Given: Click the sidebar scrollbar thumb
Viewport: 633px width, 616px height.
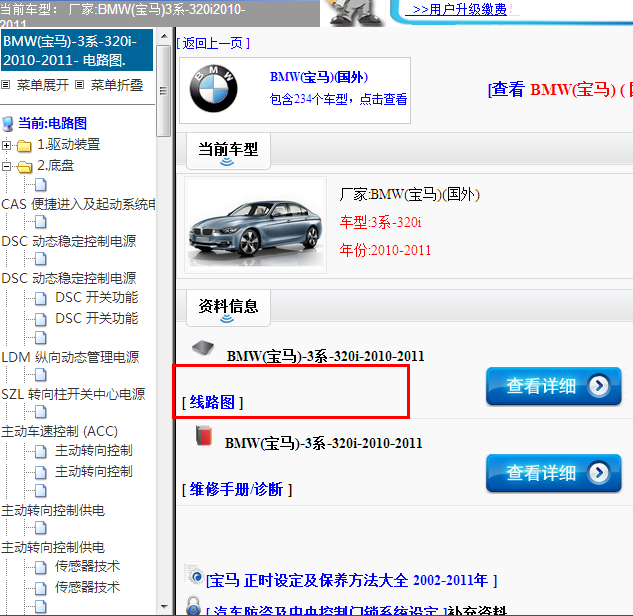Looking at the screenshot, I should click(x=164, y=91).
